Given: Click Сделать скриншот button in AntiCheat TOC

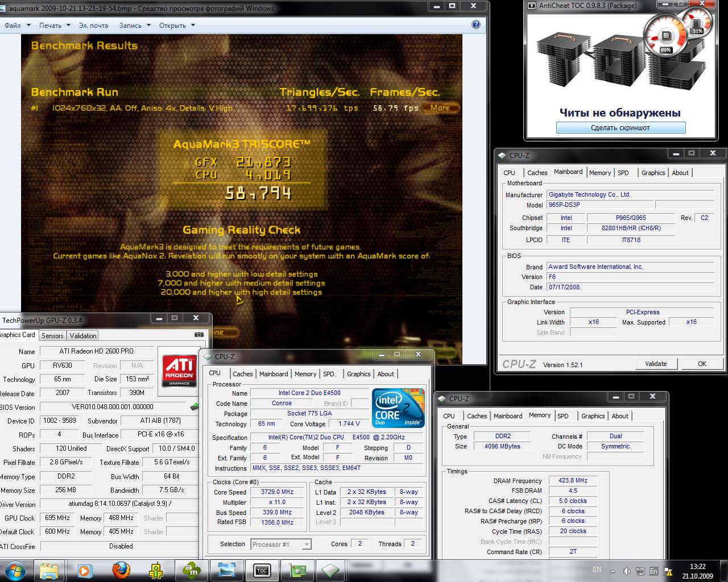Looking at the screenshot, I should [x=621, y=128].
